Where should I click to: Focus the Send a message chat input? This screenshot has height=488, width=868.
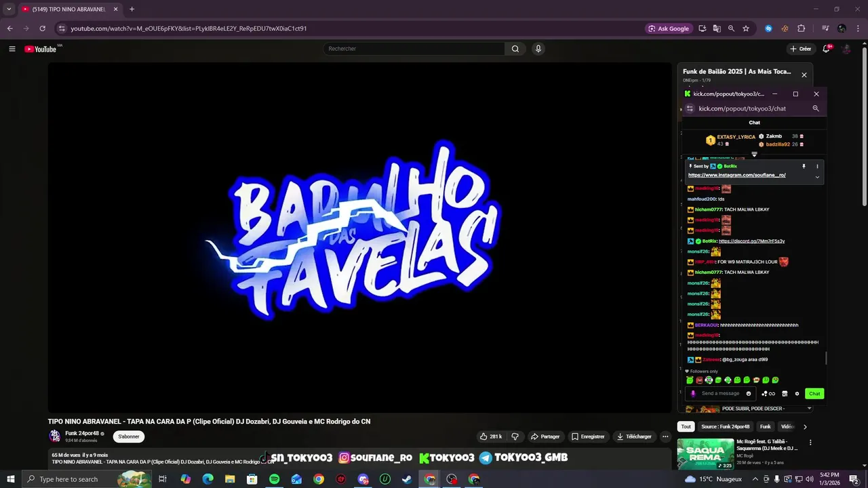[x=721, y=394]
